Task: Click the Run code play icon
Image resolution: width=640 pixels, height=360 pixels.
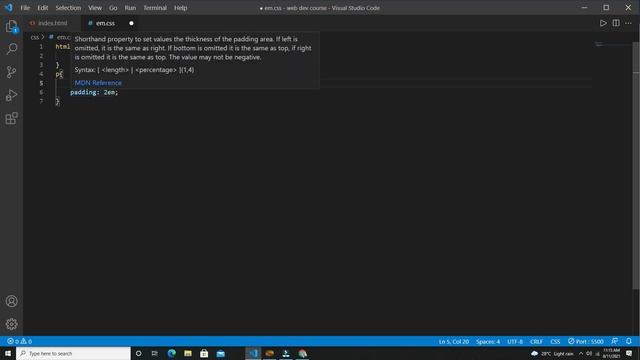Action: [x=603, y=23]
